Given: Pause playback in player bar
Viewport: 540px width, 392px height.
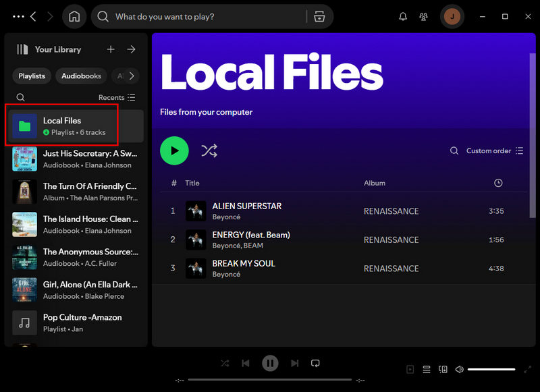Looking at the screenshot, I should click(270, 364).
